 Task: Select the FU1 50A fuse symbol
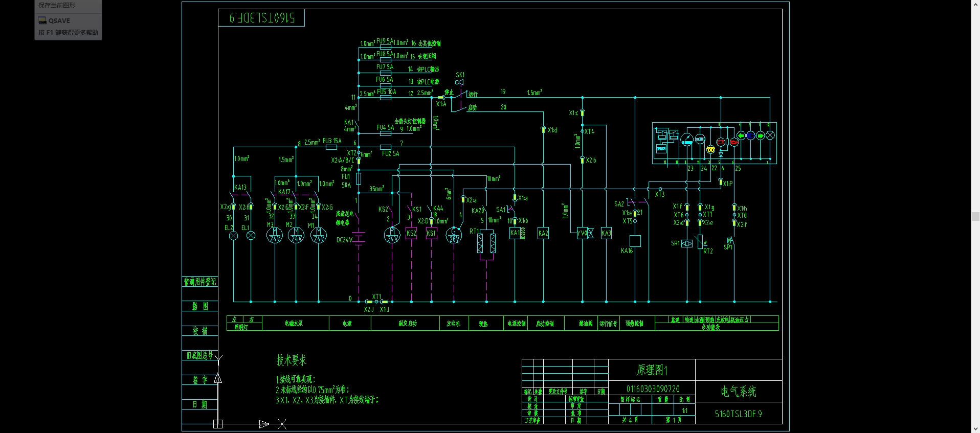359,178
